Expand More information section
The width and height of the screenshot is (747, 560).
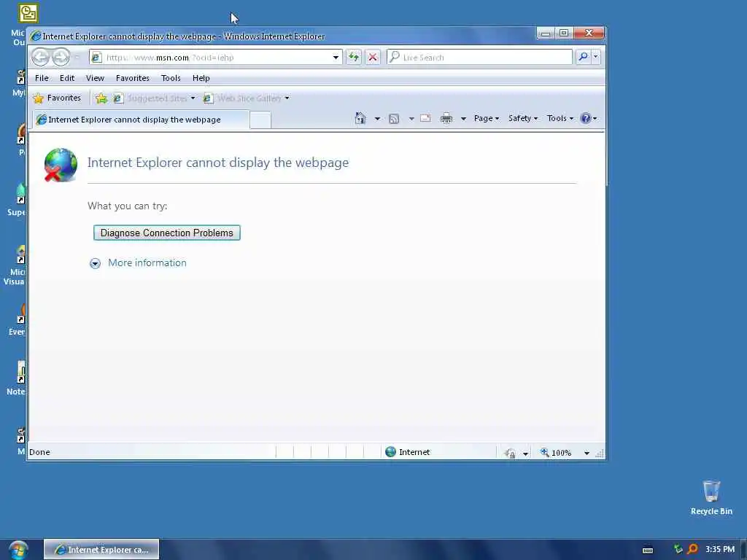pos(96,263)
